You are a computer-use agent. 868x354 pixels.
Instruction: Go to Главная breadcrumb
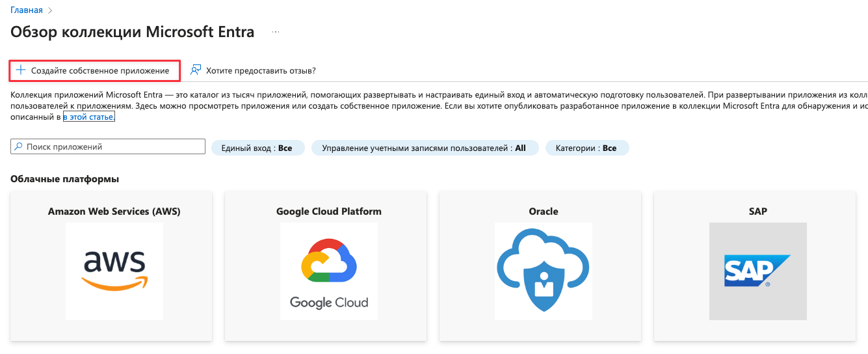click(x=26, y=10)
